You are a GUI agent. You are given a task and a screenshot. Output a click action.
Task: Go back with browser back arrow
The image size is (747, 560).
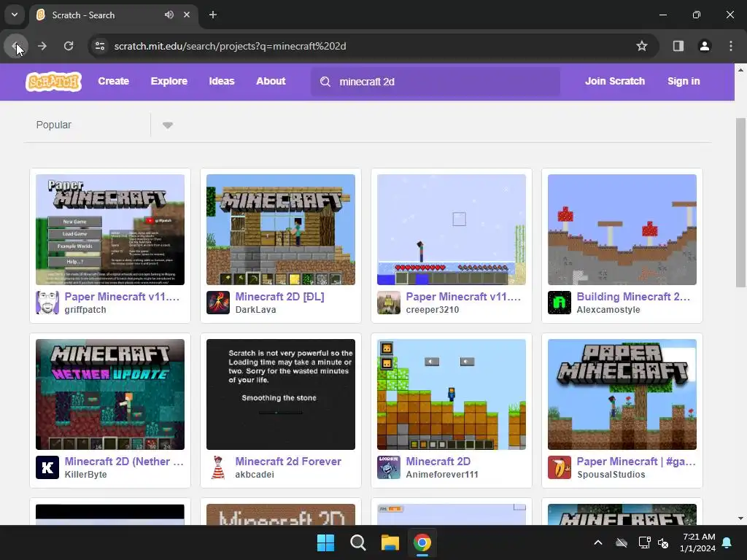pyautogui.click(x=16, y=46)
